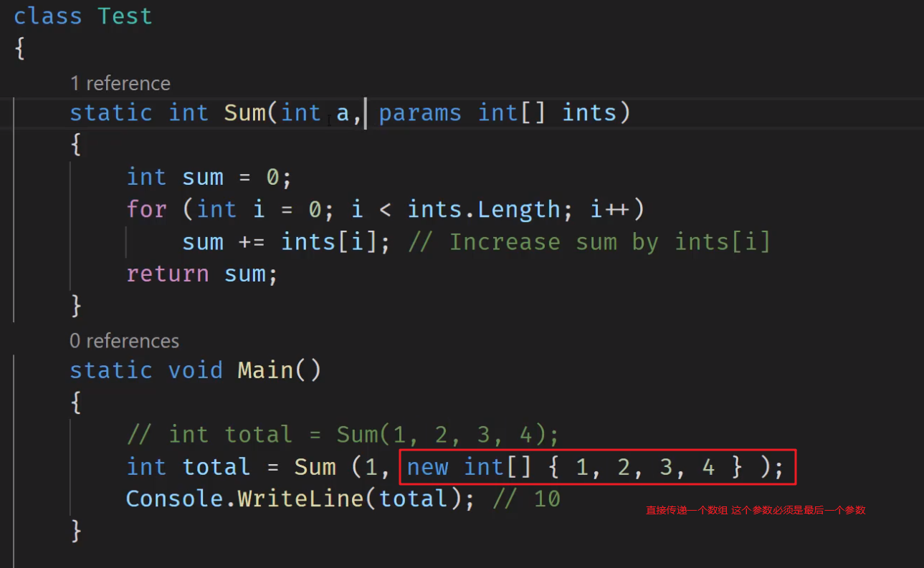This screenshot has height=568, width=924.
Task: Click the commented-out Sum(1, 2, 3, 4) line
Action: (x=342, y=435)
